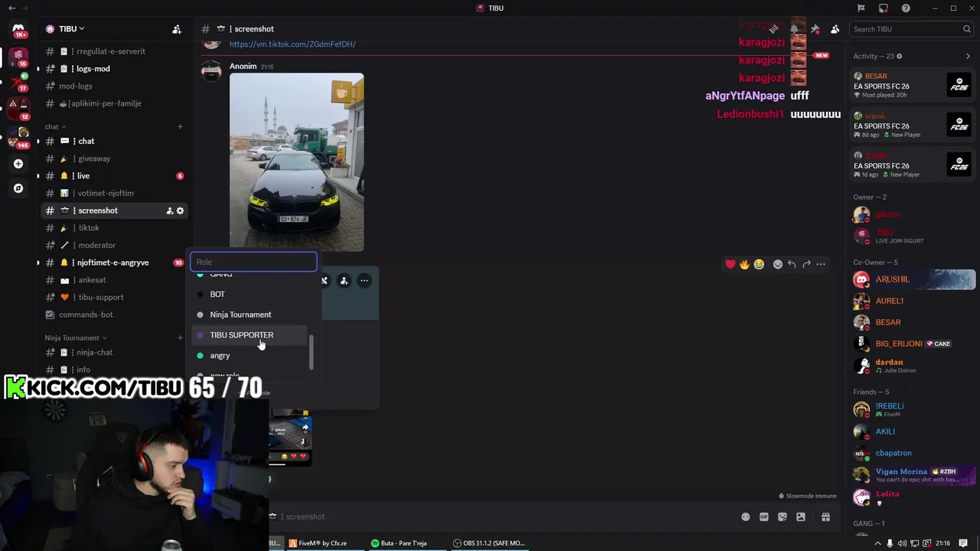Add a server with plus icon
This screenshot has width=980, height=551.
tap(18, 164)
